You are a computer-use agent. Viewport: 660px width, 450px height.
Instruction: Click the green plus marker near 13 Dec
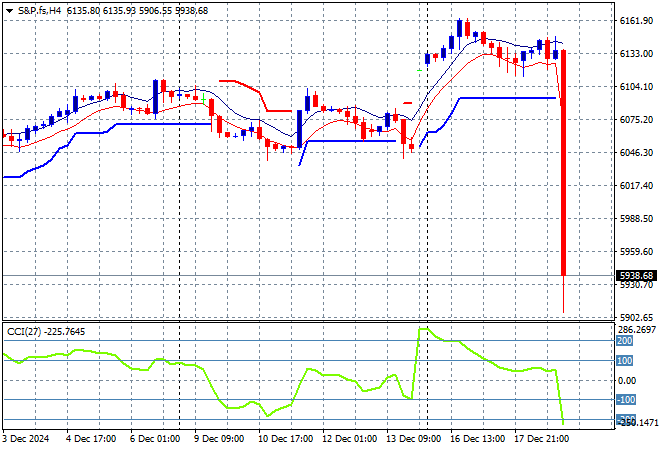point(419,70)
